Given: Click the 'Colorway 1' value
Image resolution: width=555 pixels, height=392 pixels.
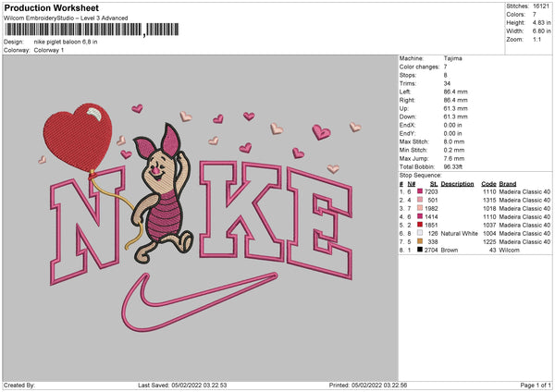Looking at the screenshot, I should tap(49, 50).
